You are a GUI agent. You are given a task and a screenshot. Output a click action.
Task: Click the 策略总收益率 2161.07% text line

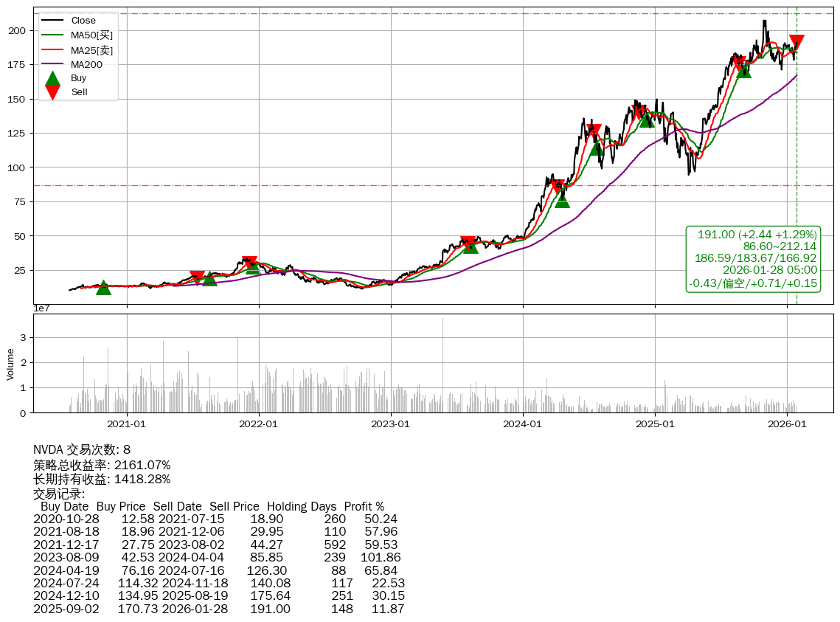tap(102, 465)
